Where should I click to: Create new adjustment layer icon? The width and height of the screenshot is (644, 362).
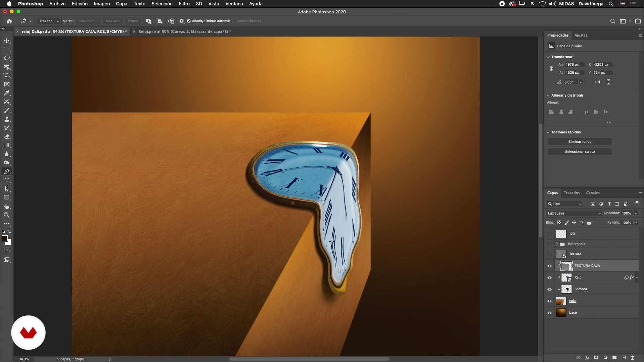[605, 358]
